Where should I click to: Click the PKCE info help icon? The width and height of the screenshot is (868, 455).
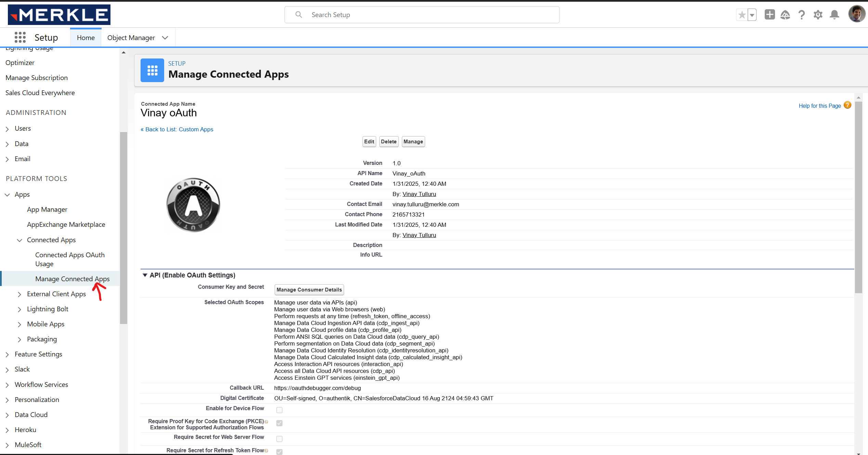(x=266, y=421)
